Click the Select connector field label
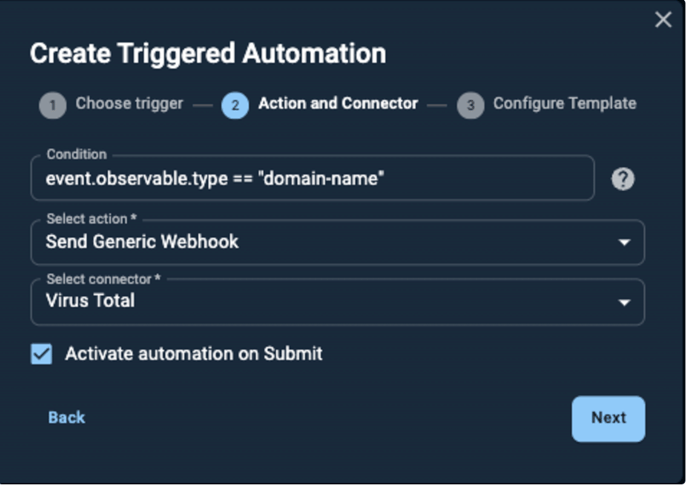The height and width of the screenshot is (486, 688). tap(104, 279)
